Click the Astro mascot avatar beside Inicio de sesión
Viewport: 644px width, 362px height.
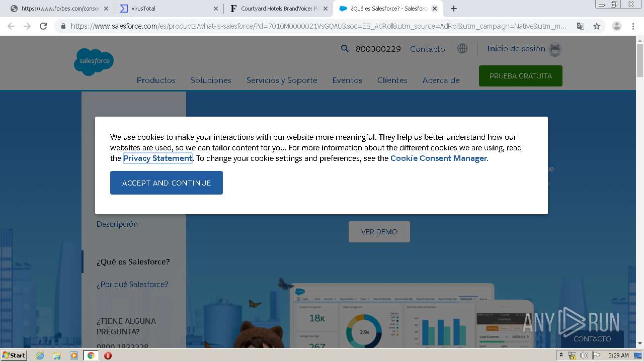click(555, 49)
